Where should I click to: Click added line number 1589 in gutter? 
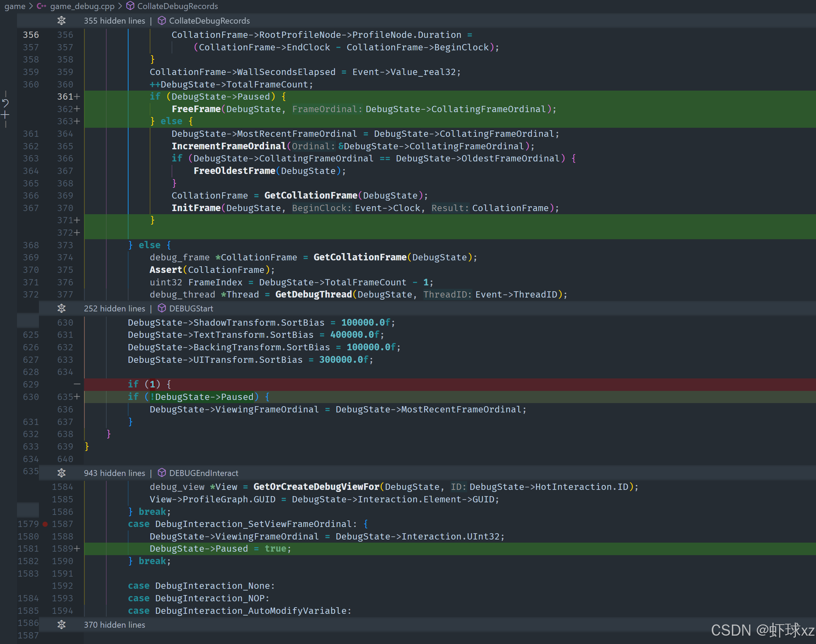tap(63, 549)
